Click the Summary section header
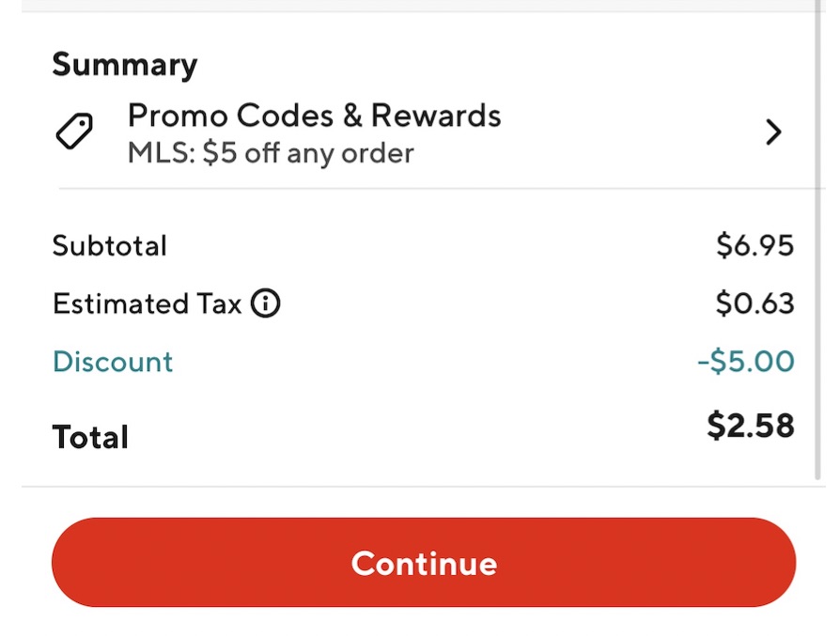 tap(125, 64)
